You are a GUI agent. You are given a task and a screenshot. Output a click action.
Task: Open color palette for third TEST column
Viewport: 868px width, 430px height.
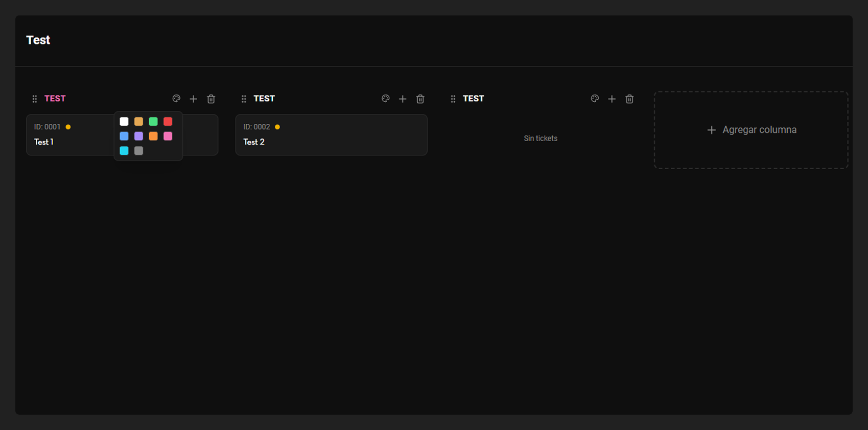coord(595,99)
